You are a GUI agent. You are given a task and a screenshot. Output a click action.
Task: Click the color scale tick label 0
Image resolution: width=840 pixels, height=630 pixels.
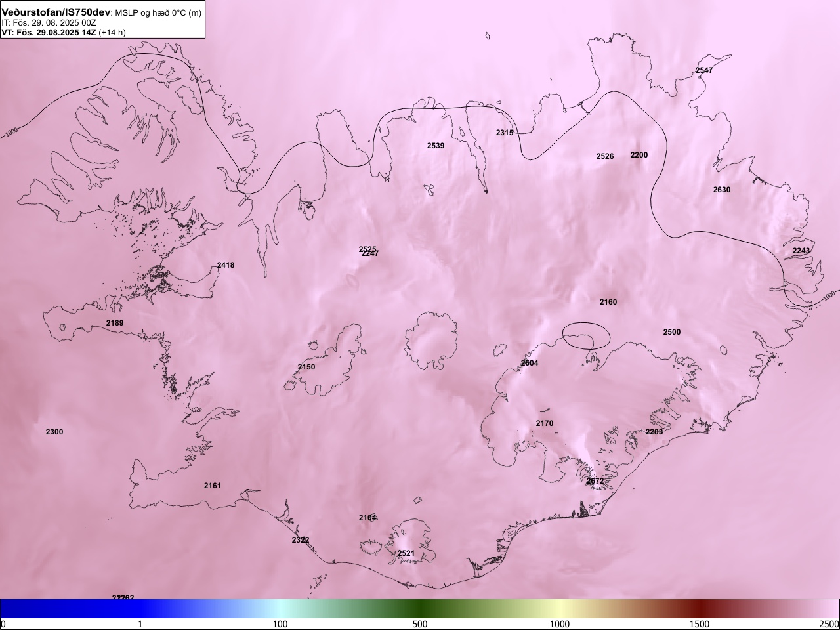[x=3, y=623]
